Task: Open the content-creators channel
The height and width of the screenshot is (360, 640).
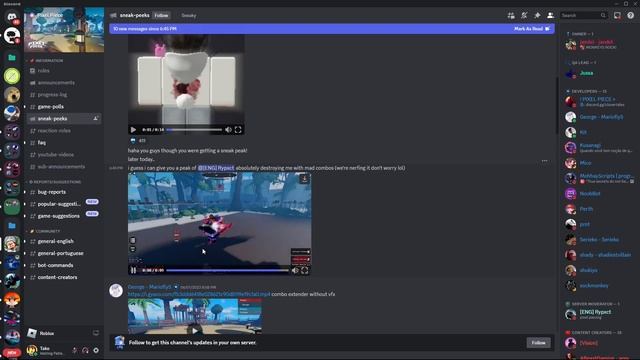Action: coord(64,277)
